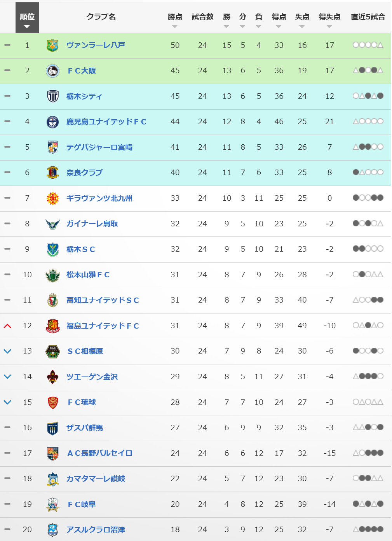Open テゲバジャーロ宮崎 club link

coord(99,147)
